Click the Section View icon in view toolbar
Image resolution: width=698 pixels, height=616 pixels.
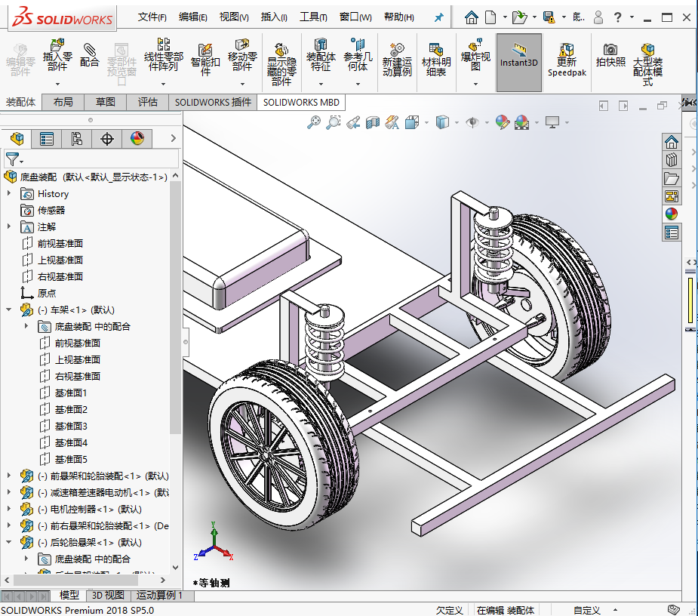pos(373,122)
